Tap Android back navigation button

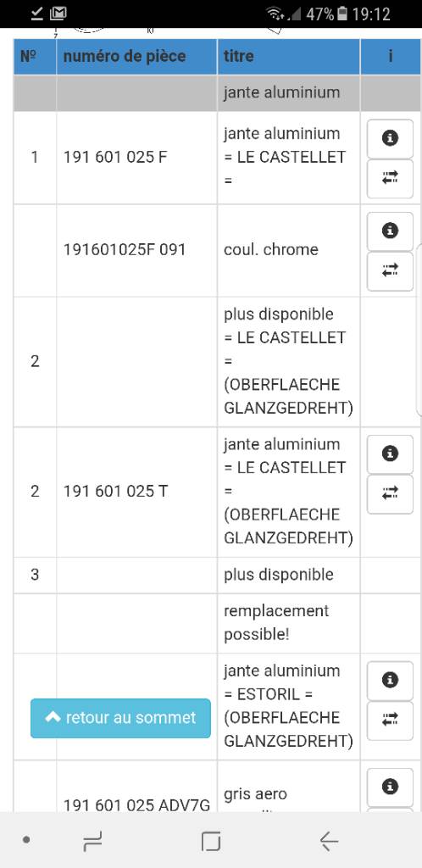click(x=329, y=841)
